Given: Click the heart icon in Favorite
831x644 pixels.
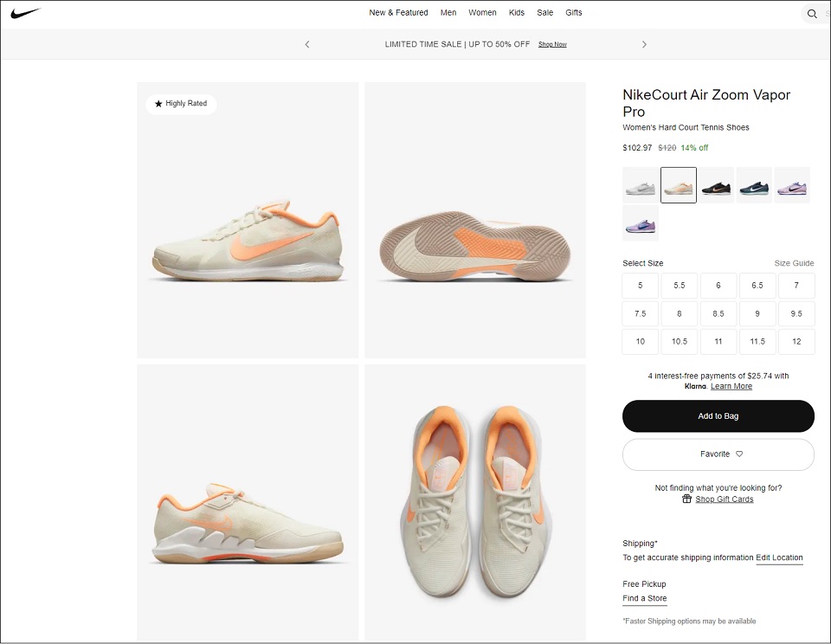Looking at the screenshot, I should (x=739, y=454).
